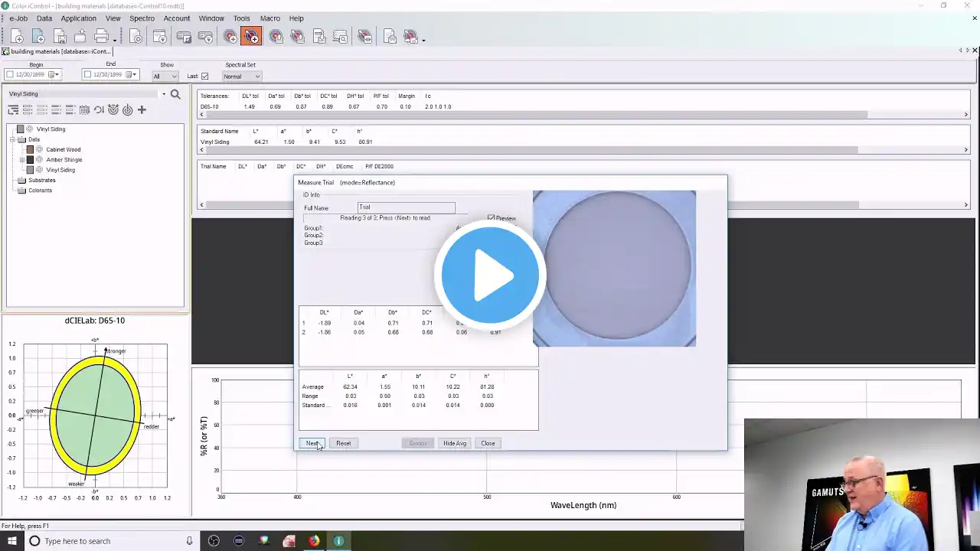The width and height of the screenshot is (980, 551).
Task: Enable the Begin date checkbox
Action: click(x=10, y=74)
